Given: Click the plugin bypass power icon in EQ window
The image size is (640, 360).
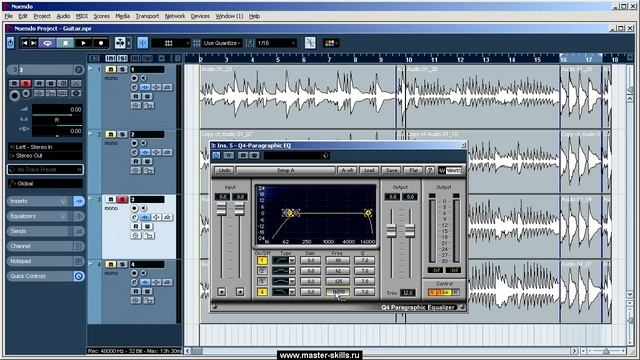Looking at the screenshot, I should (216, 156).
